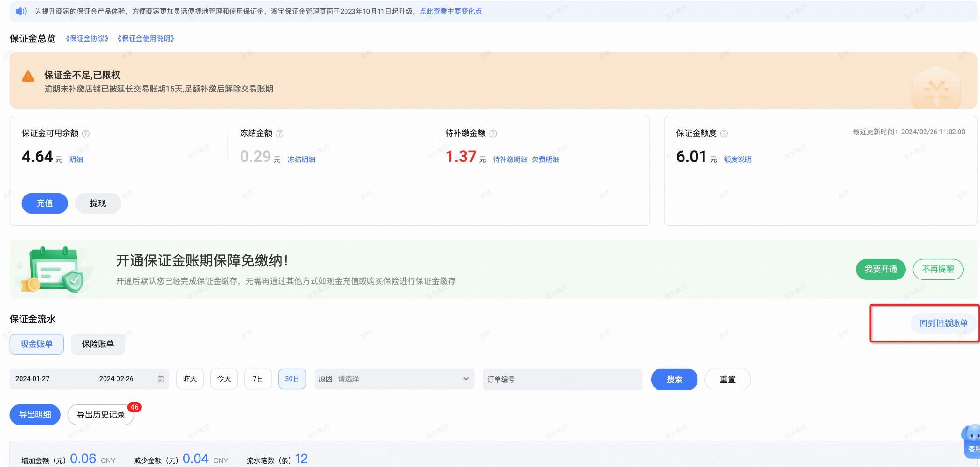Click help icon beside 保证金额度
This screenshot has width=980, height=467.
pos(724,133)
